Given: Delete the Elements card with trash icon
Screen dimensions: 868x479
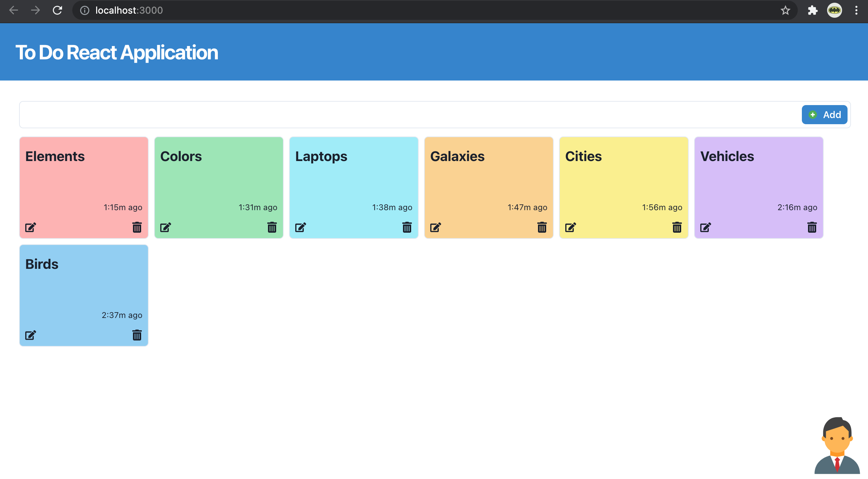Looking at the screenshot, I should tap(137, 227).
